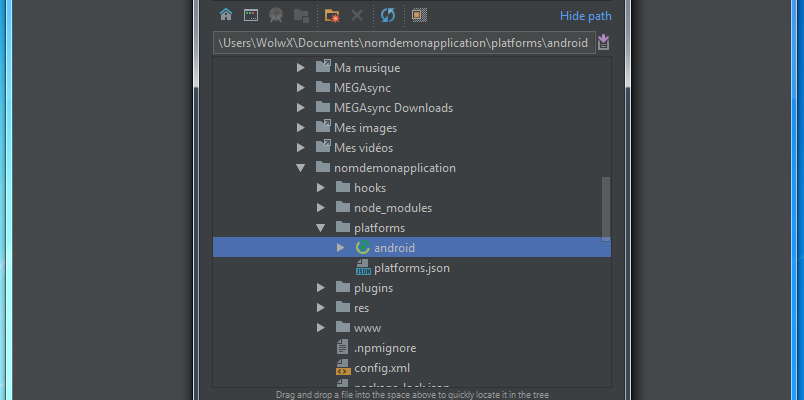Select the .npmignore file
The image size is (804, 400).
pos(384,348)
